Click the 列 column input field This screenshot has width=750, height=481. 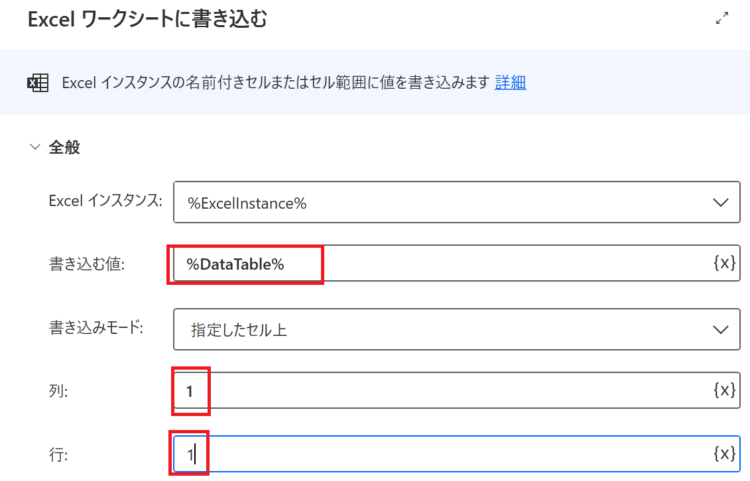(456, 390)
